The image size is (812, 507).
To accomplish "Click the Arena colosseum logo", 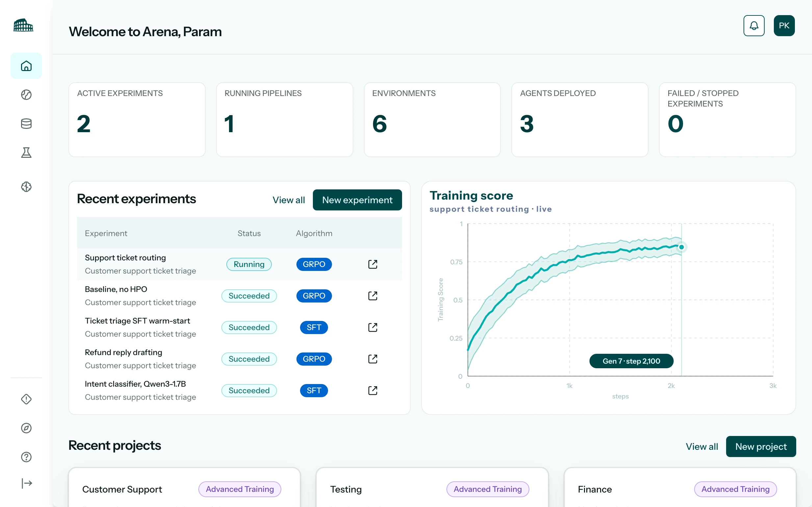I will [x=23, y=25].
